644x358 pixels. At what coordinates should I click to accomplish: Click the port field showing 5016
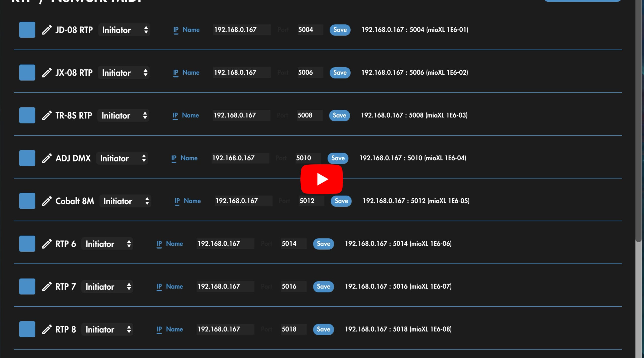point(294,286)
